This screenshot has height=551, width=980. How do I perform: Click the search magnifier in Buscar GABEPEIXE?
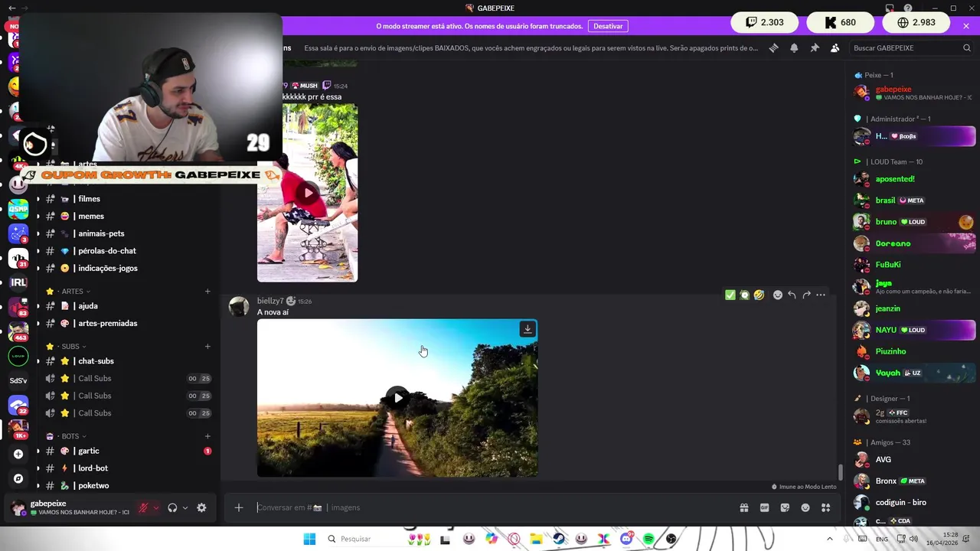[967, 47]
